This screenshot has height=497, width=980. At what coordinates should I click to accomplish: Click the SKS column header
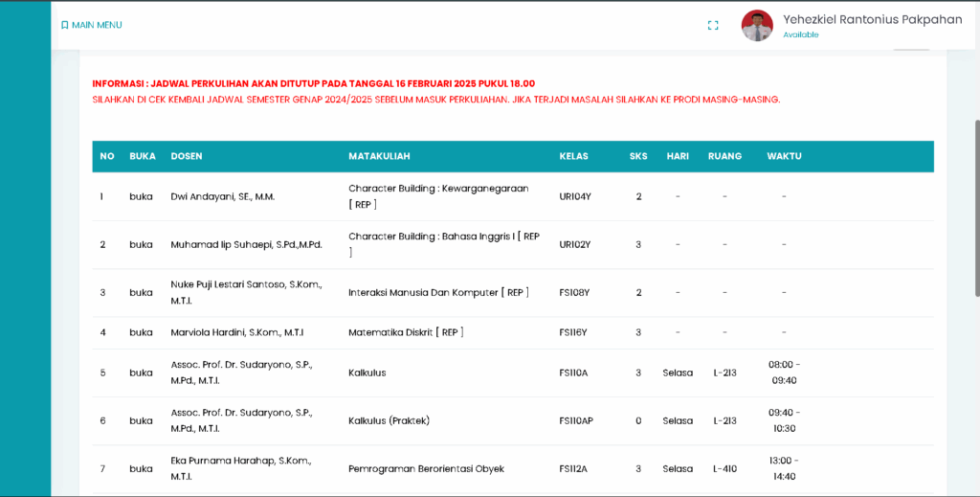638,156
